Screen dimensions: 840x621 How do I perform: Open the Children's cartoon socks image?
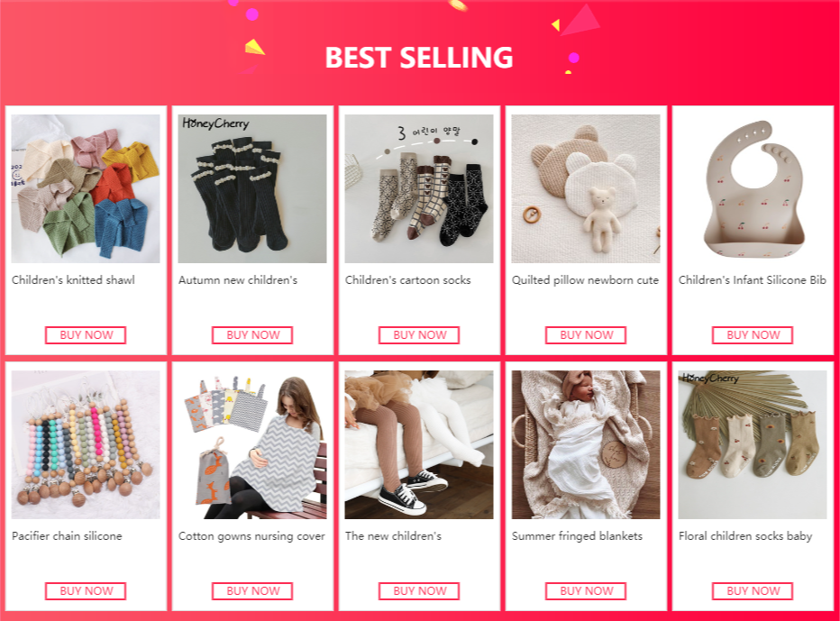click(419, 188)
